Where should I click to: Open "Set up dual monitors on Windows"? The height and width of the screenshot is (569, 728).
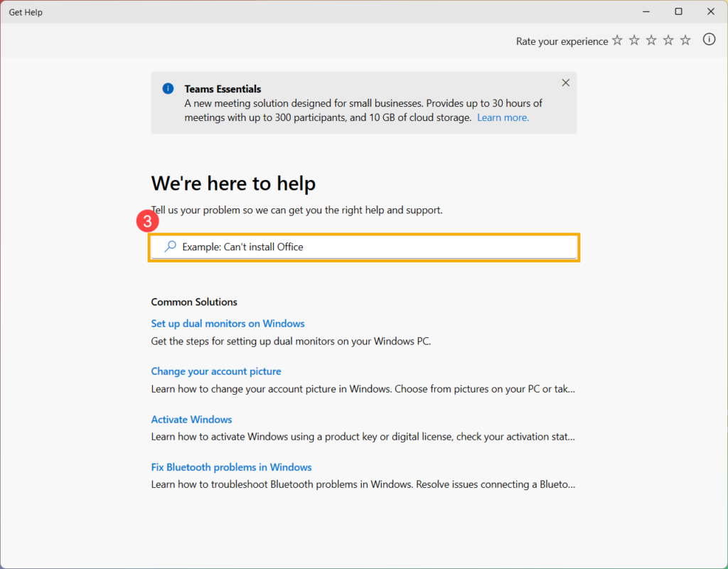pyautogui.click(x=227, y=323)
